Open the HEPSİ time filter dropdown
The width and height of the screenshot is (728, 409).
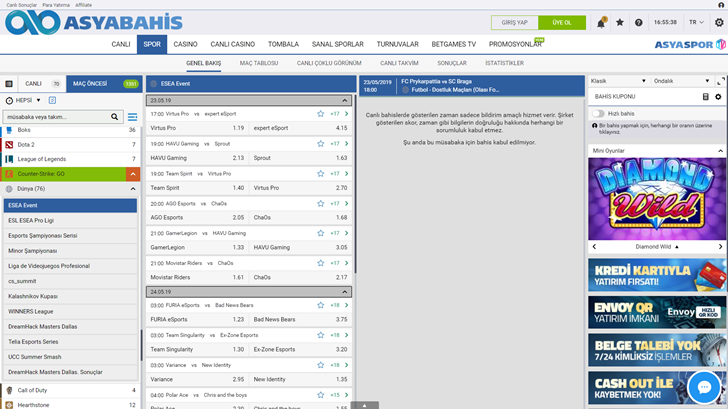pos(23,100)
